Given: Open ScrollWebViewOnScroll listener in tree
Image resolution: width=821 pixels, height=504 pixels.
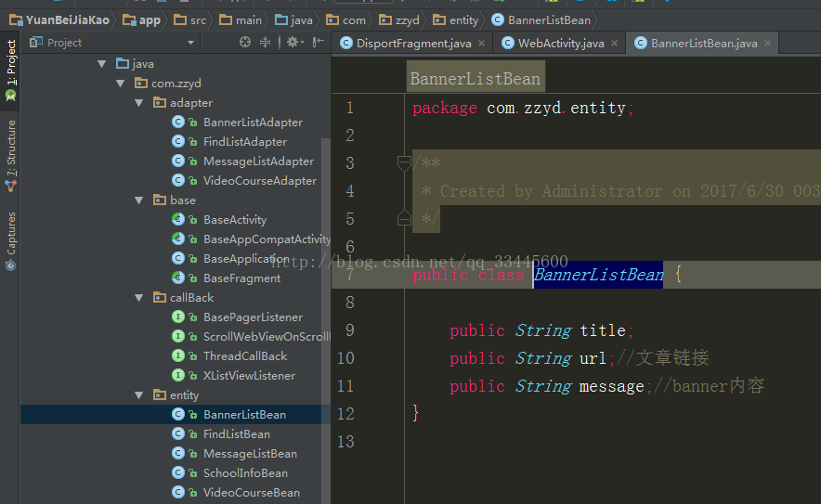Looking at the screenshot, I should (x=267, y=337).
